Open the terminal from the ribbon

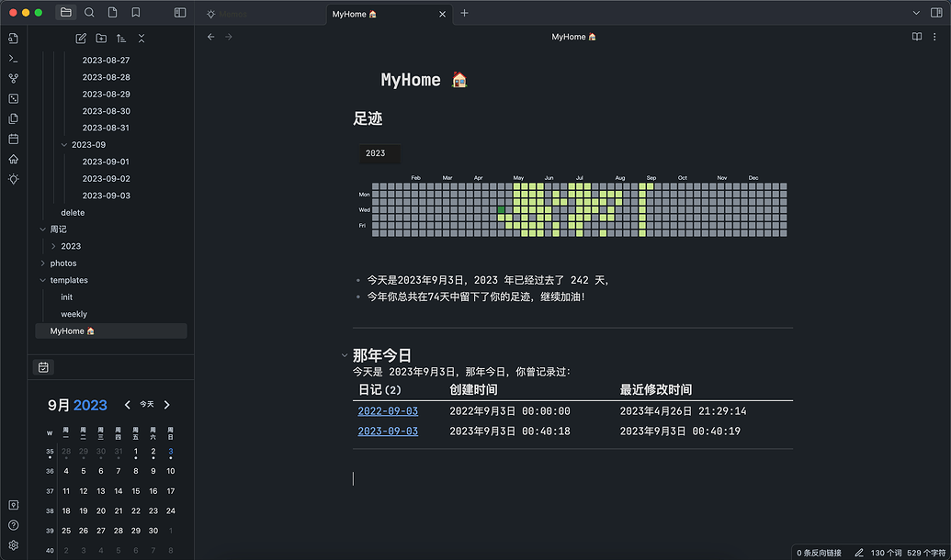coord(12,59)
